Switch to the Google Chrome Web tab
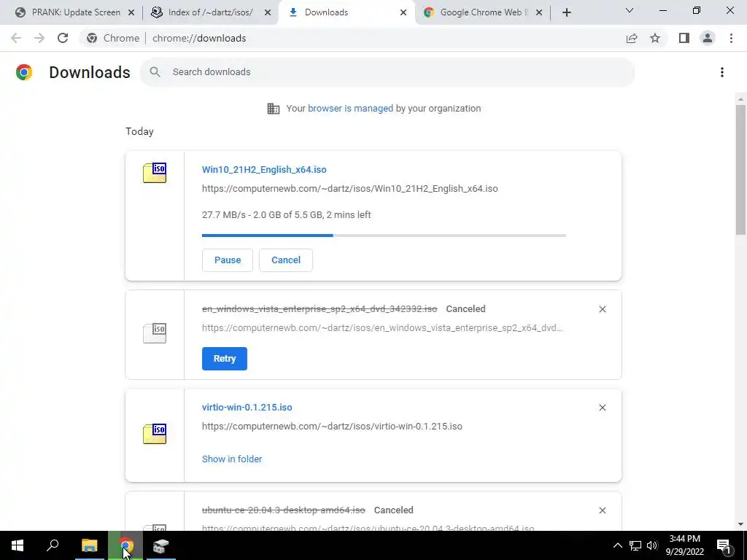The image size is (747, 560). point(484,12)
